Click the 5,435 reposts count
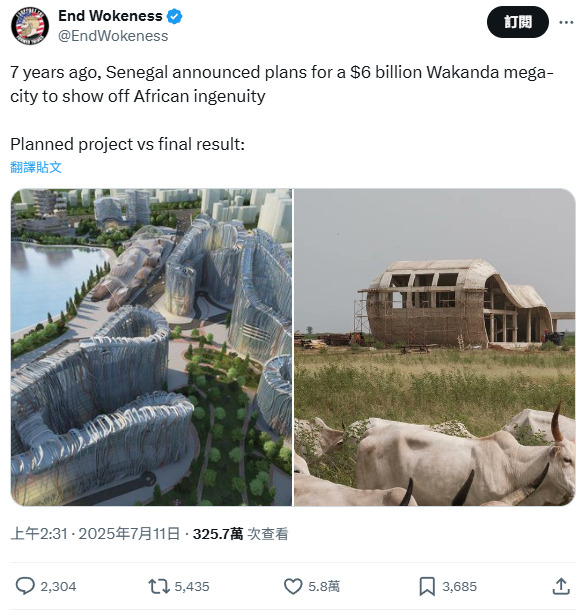580x614 pixels. (x=192, y=587)
